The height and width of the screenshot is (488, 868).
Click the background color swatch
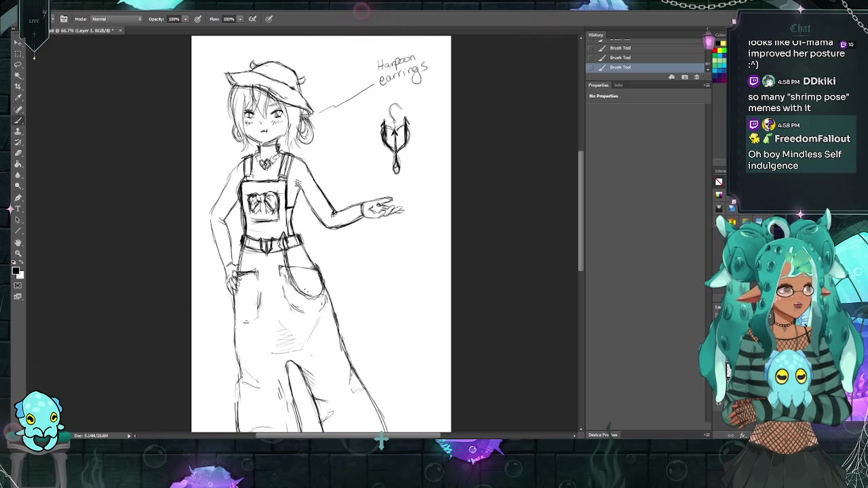[21, 275]
